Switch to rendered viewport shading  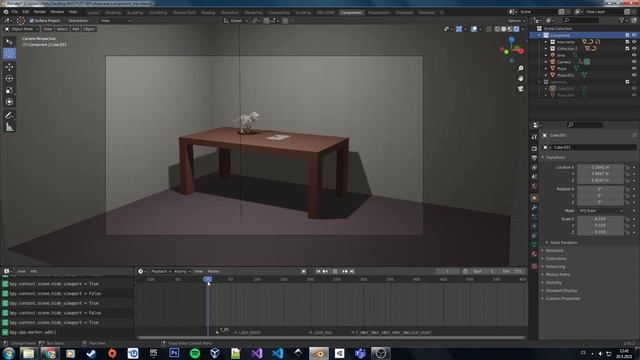516,29
